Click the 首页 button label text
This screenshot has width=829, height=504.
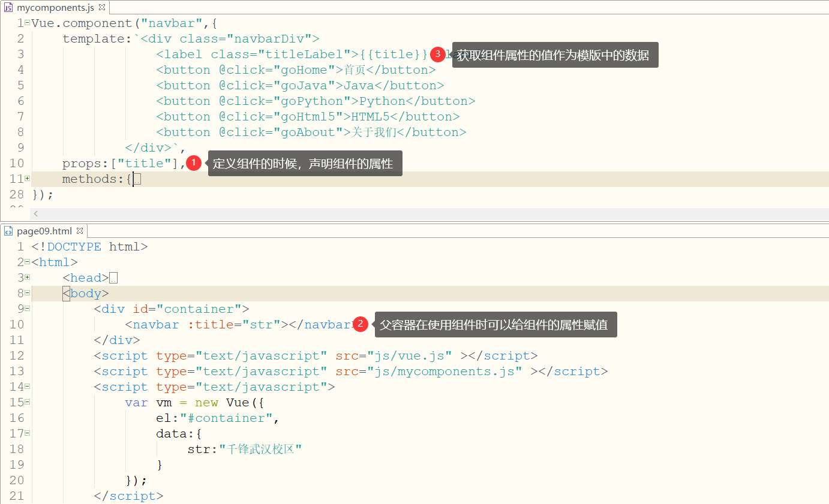click(x=355, y=70)
